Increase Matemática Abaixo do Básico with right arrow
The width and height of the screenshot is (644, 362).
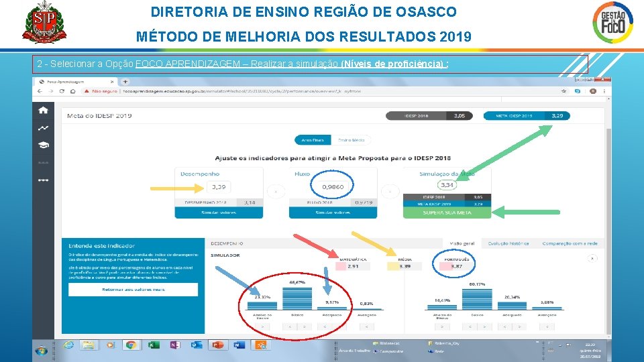(263, 326)
